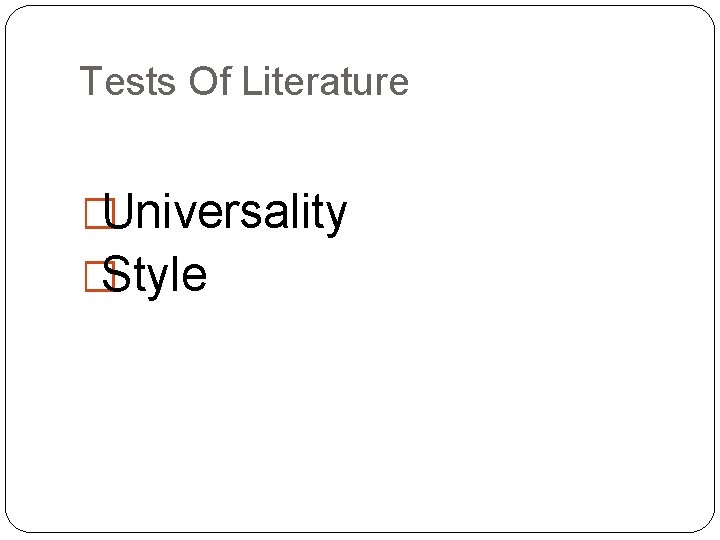
Task: Place cursor in the "Style" bullet text
Action: pyautogui.click(x=154, y=276)
